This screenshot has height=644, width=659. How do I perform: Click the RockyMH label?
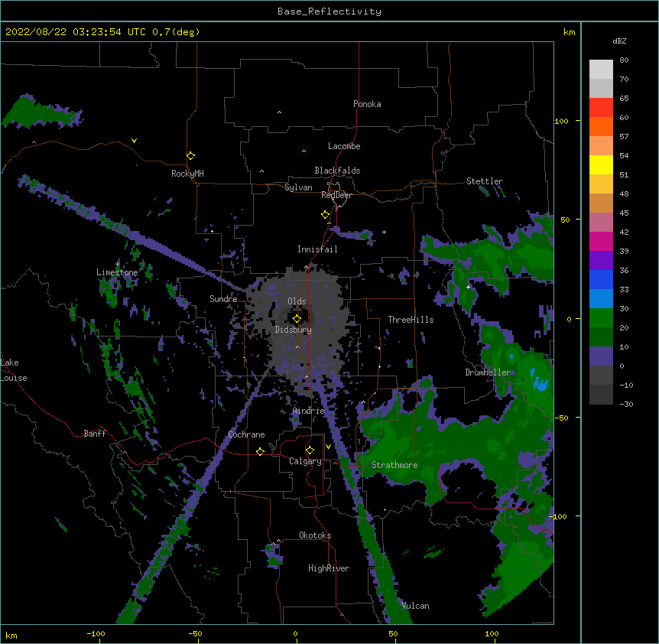pyautogui.click(x=187, y=174)
